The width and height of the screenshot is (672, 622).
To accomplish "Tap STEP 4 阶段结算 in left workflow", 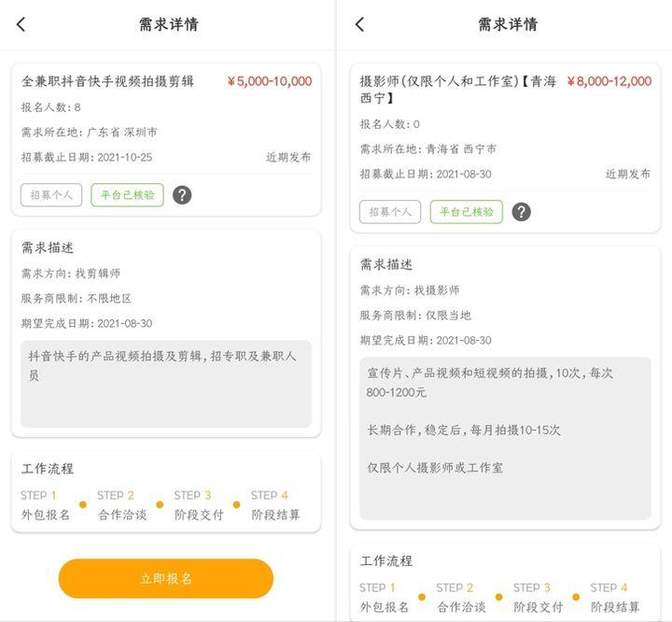I will [x=275, y=505].
